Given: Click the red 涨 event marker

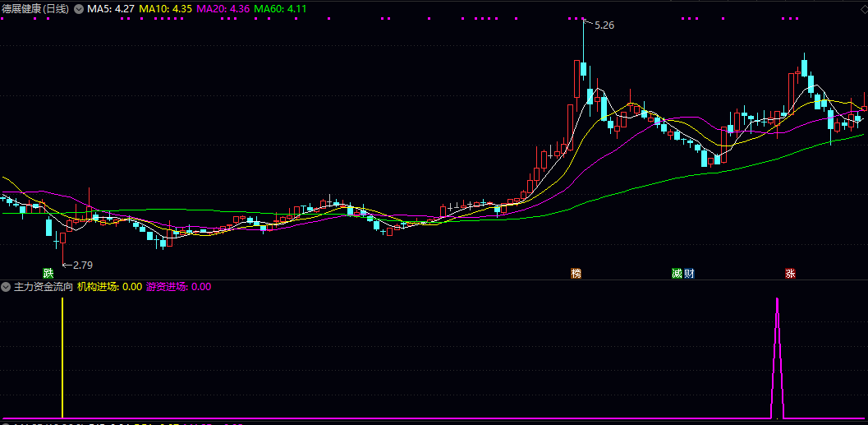Looking at the screenshot, I should (790, 273).
